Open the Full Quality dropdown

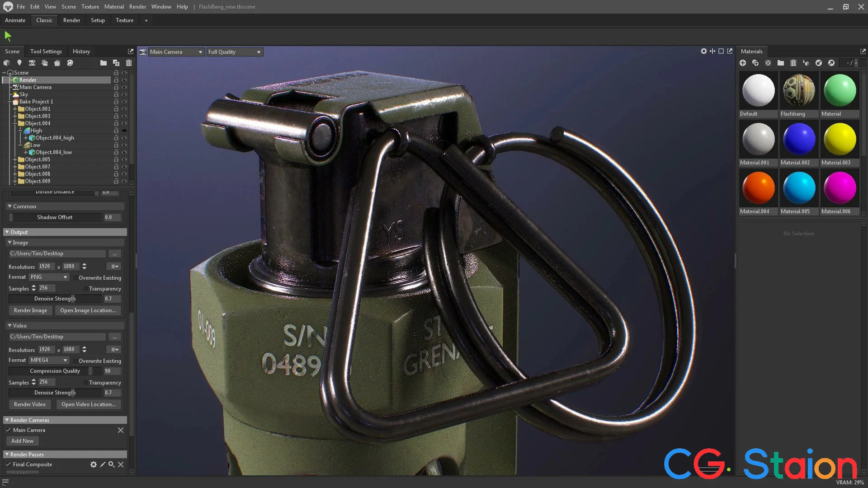[234, 52]
